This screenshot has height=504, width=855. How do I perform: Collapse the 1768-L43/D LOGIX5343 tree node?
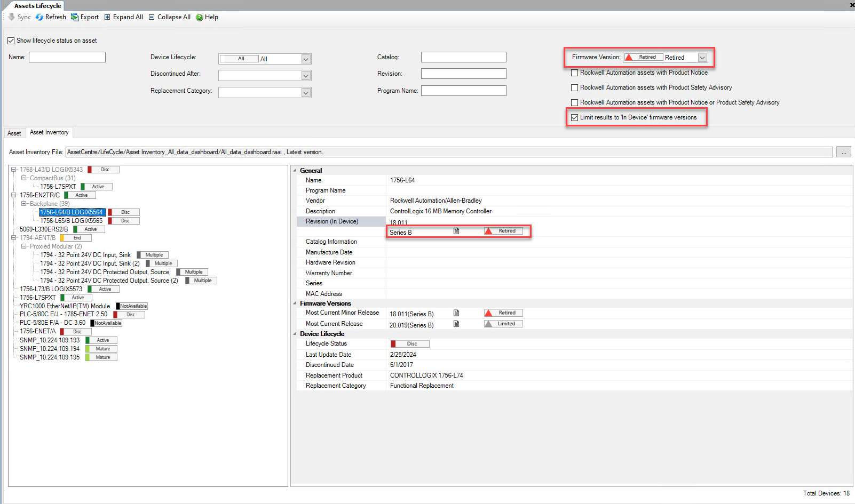(14, 170)
